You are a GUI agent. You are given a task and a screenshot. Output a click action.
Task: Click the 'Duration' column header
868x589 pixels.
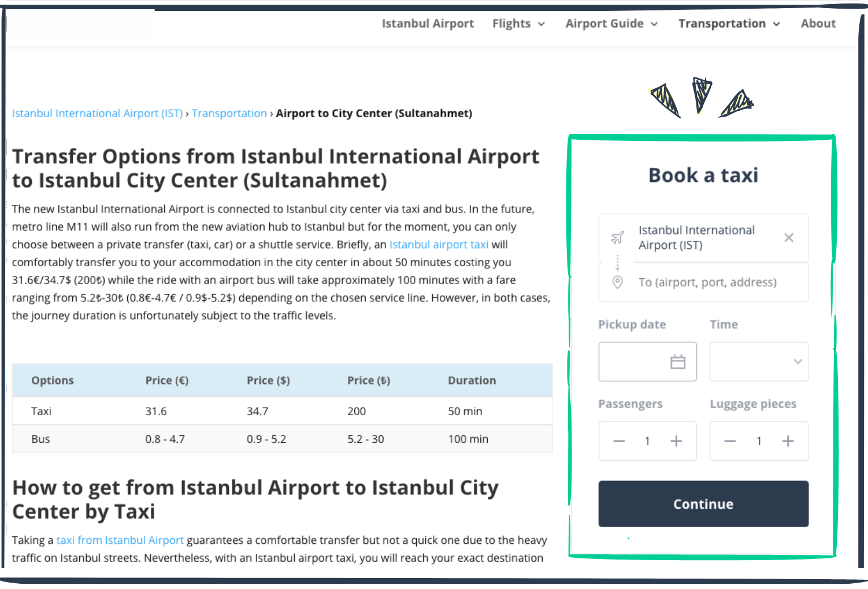coord(472,381)
